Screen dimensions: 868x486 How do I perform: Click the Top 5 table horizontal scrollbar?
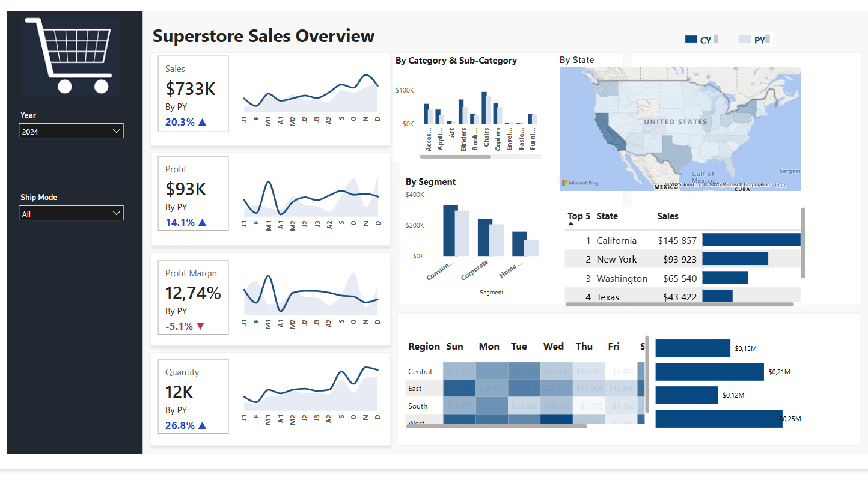point(679,304)
